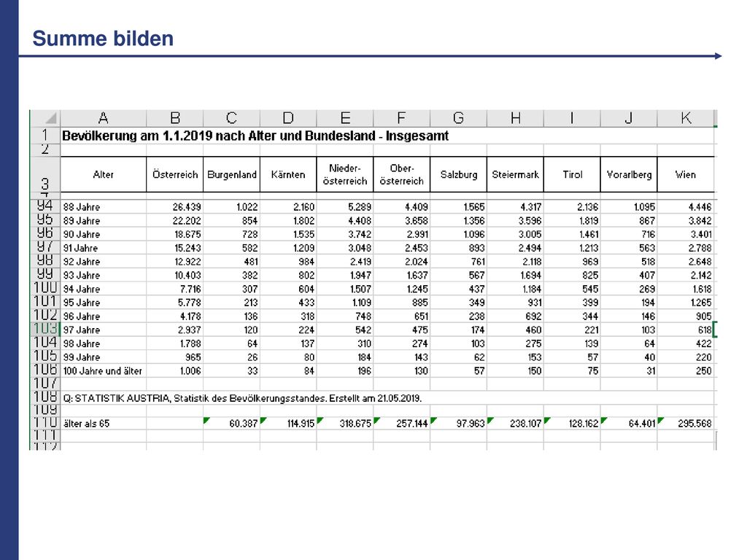Click Vorarlberg value 1.095
This screenshot has width=747, height=560.
point(628,206)
